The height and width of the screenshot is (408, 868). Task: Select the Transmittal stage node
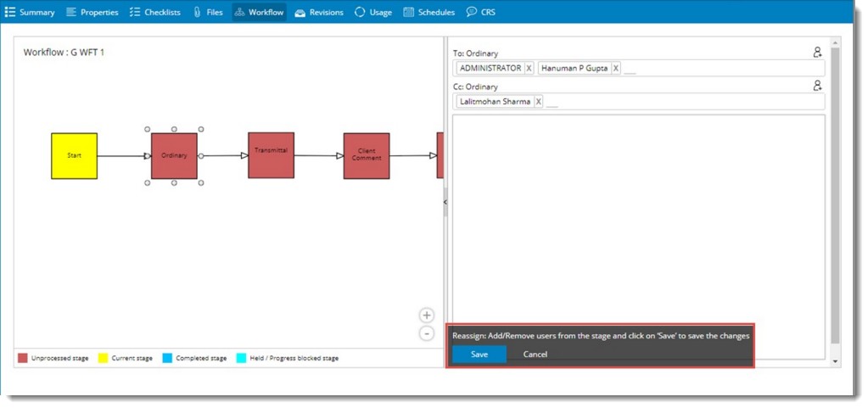coord(271,155)
